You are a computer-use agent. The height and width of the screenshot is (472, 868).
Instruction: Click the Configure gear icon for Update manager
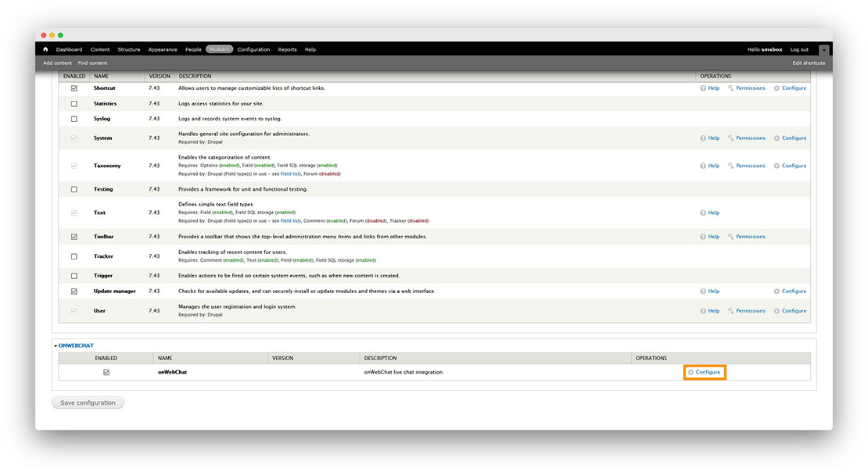pyautogui.click(x=777, y=291)
